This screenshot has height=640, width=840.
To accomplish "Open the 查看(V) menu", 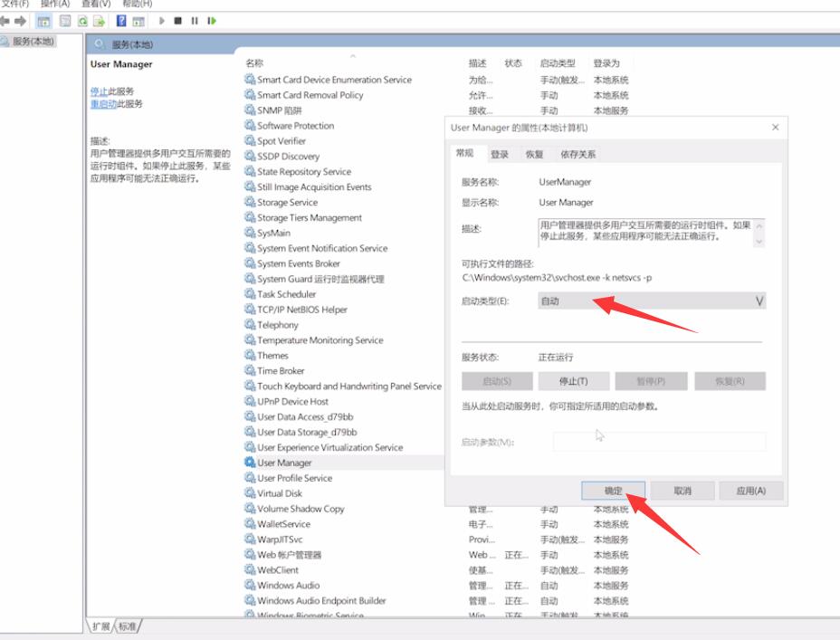I will coord(96,4).
